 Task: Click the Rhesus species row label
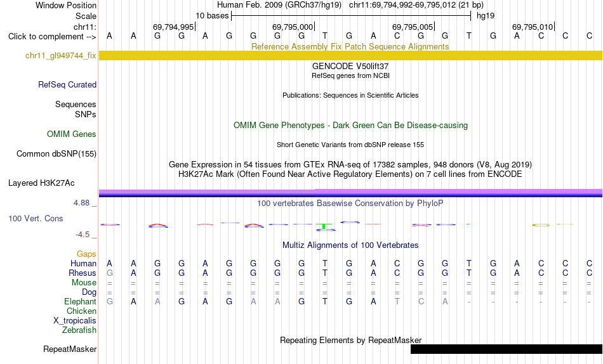pos(83,273)
